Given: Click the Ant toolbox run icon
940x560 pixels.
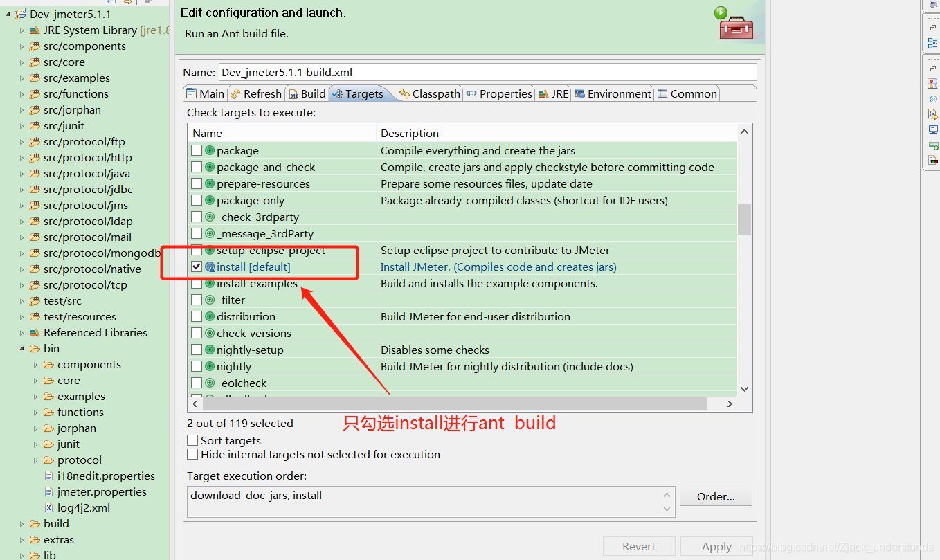Looking at the screenshot, I should [734, 23].
